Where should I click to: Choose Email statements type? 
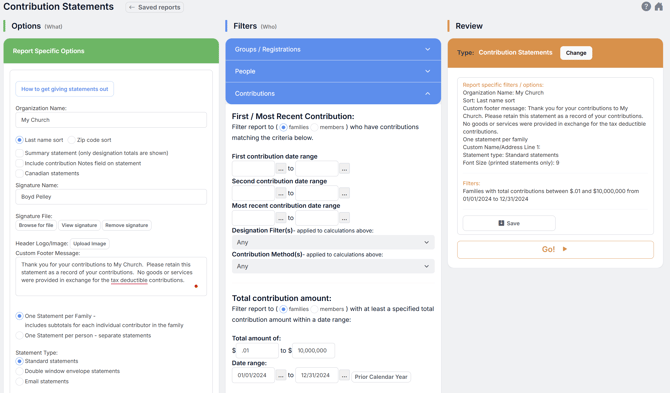19,381
